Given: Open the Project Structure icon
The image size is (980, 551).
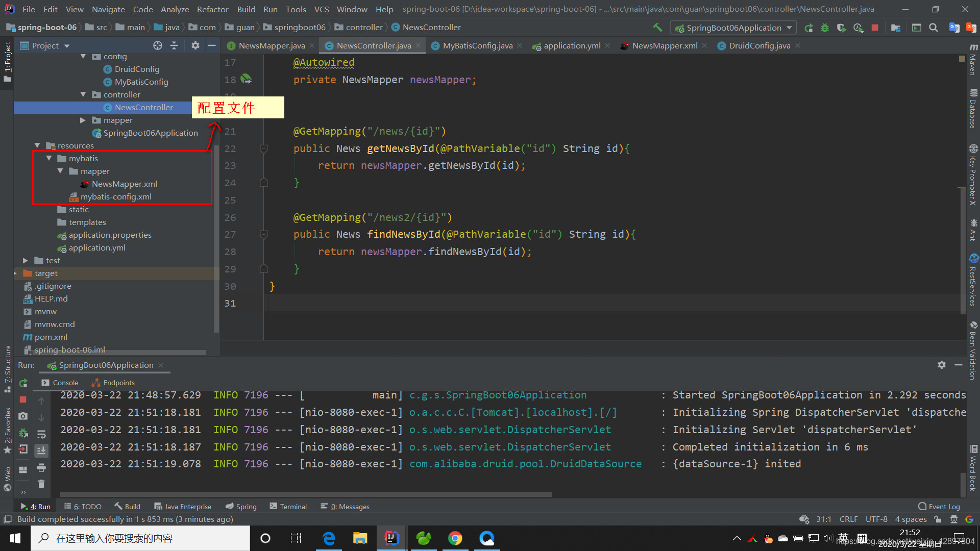Looking at the screenshot, I should pyautogui.click(x=895, y=28).
